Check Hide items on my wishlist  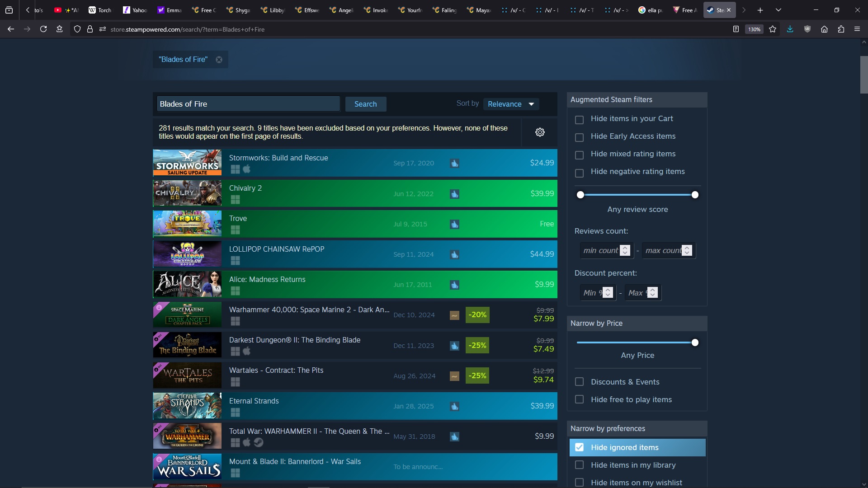pyautogui.click(x=579, y=483)
